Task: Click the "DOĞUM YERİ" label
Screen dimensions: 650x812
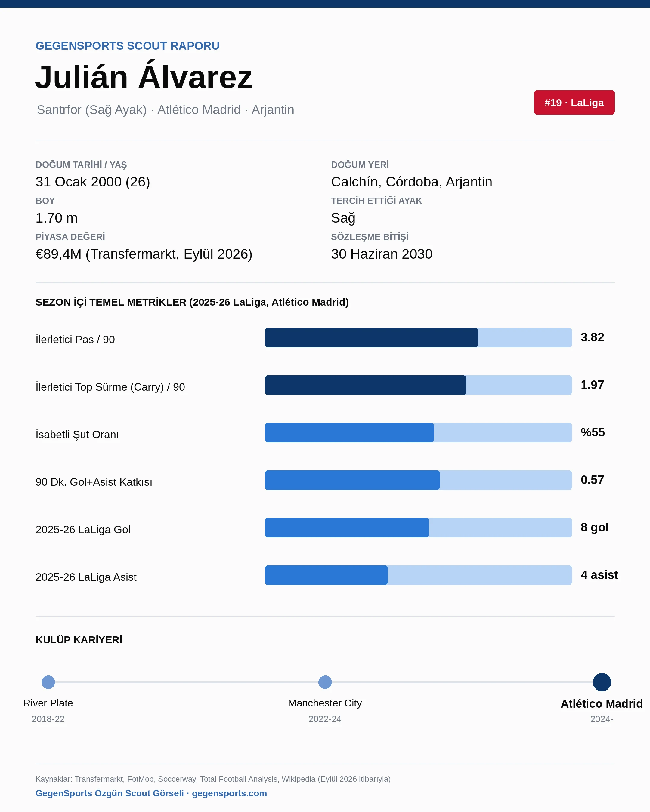Action: [x=360, y=165]
